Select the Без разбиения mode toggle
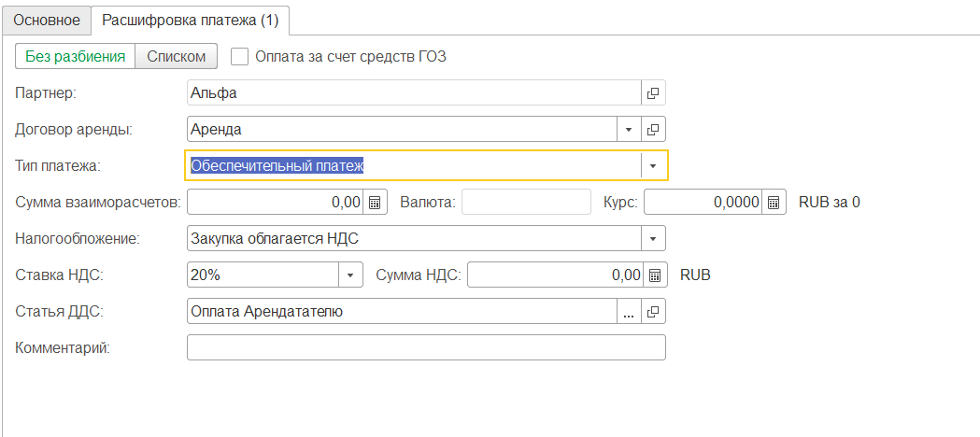Image resolution: width=980 pixels, height=437 pixels. [x=75, y=56]
